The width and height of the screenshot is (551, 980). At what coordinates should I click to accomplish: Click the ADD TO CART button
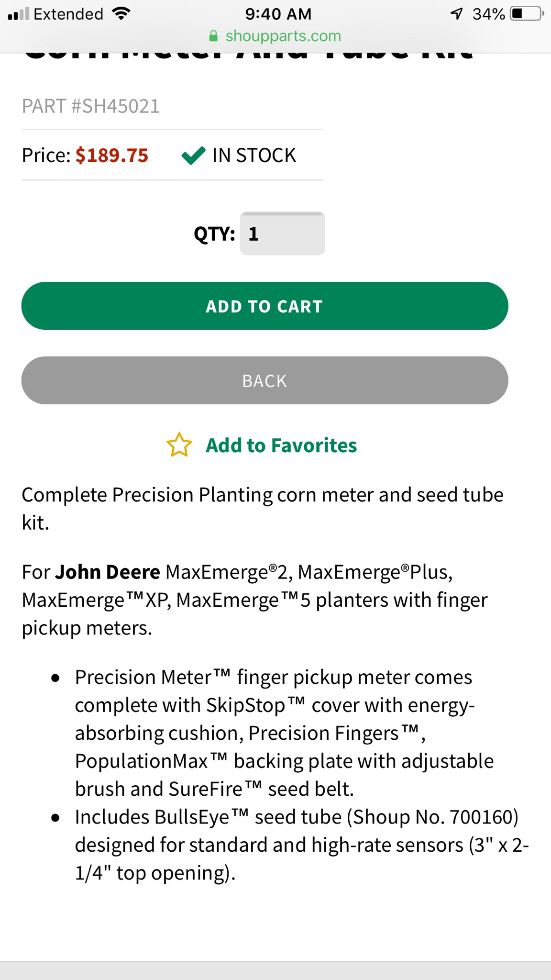[264, 306]
